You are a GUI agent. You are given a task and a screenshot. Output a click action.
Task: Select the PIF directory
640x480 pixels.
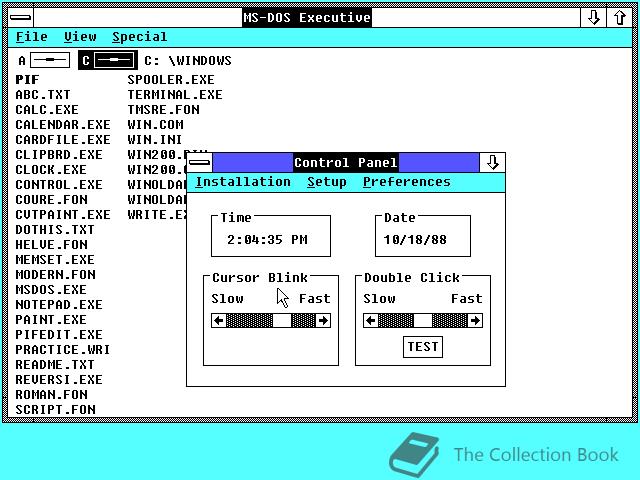[27, 80]
